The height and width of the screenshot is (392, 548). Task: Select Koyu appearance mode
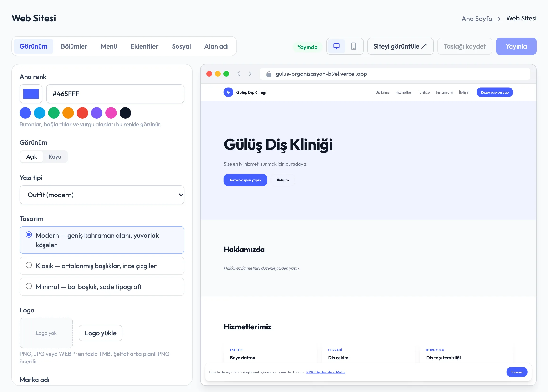(x=55, y=157)
